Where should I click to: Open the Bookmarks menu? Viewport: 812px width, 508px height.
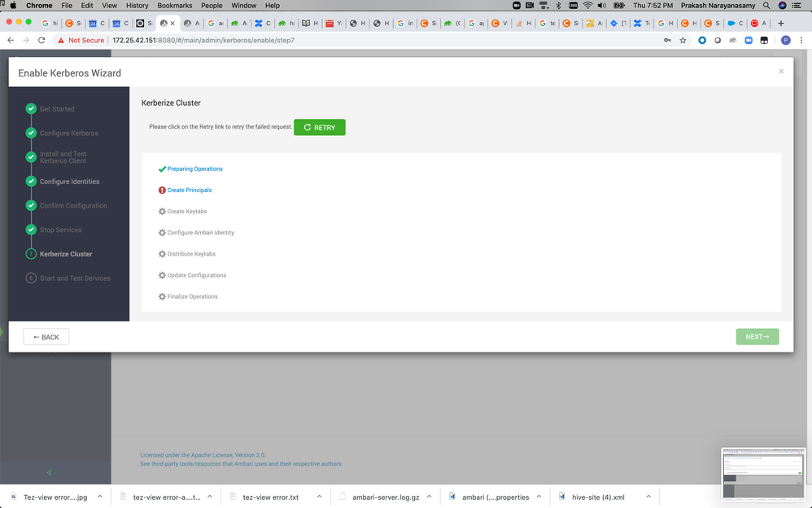pyautogui.click(x=174, y=6)
